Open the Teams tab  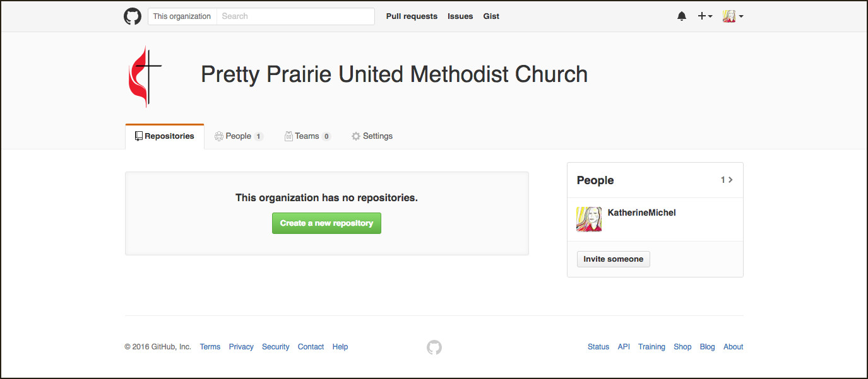(x=307, y=136)
